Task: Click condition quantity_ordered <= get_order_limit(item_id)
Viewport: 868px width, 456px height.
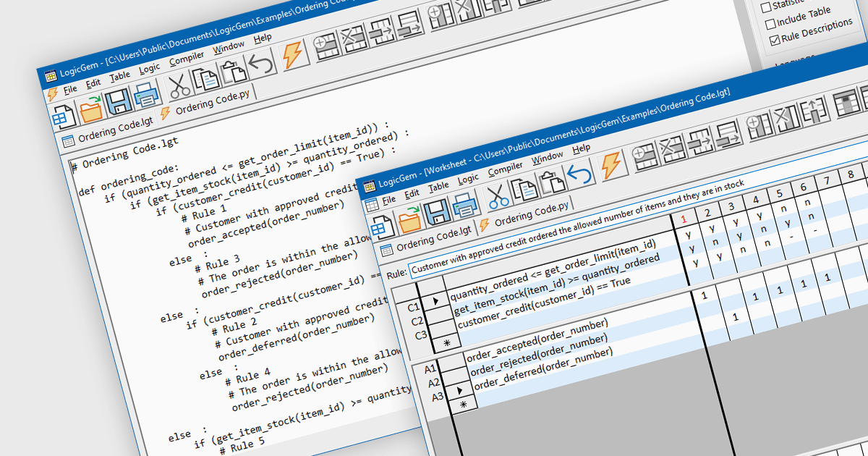Action: [553, 269]
